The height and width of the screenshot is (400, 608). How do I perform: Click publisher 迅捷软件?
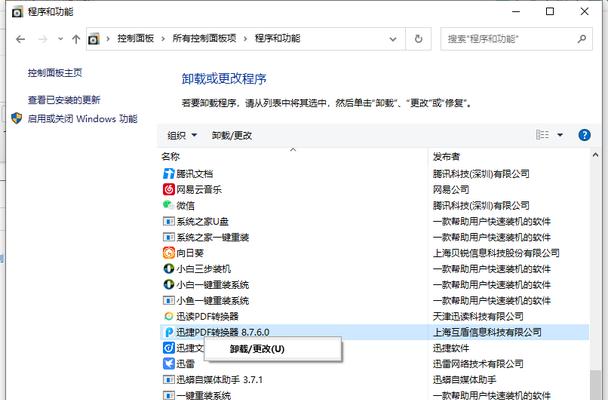click(x=451, y=348)
